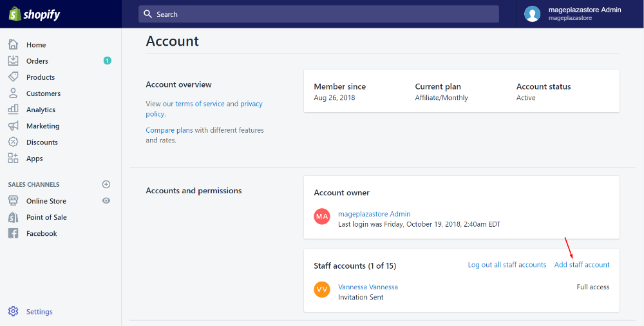Image resolution: width=644 pixels, height=326 pixels.
Task: Click the Facebook channel icon
Action: click(x=13, y=233)
